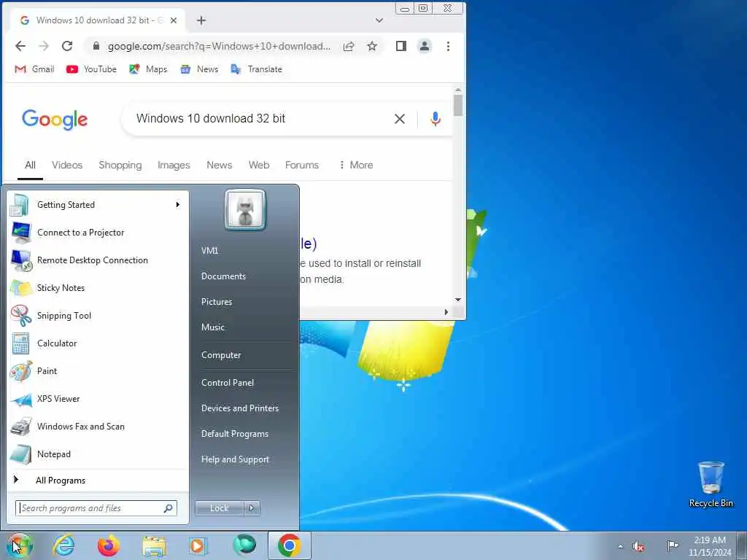Expand Getting Started submenu arrow

click(178, 205)
